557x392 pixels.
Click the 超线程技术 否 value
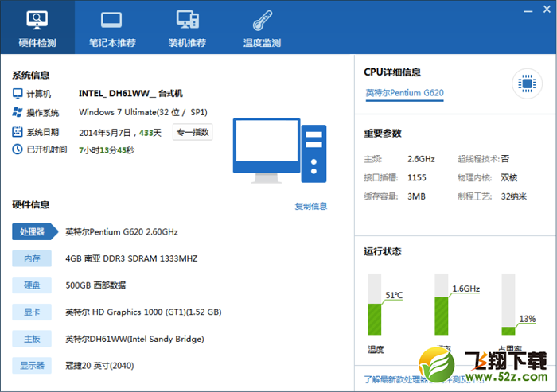click(x=505, y=159)
